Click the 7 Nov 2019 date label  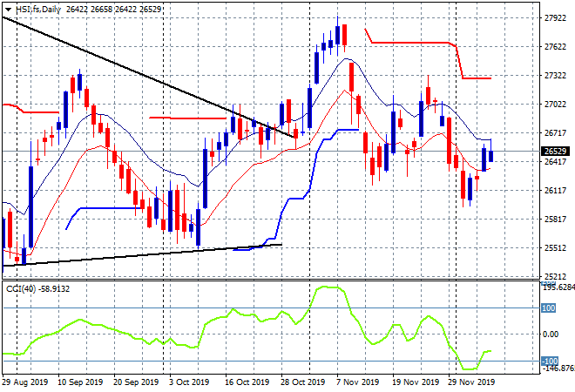357,382
